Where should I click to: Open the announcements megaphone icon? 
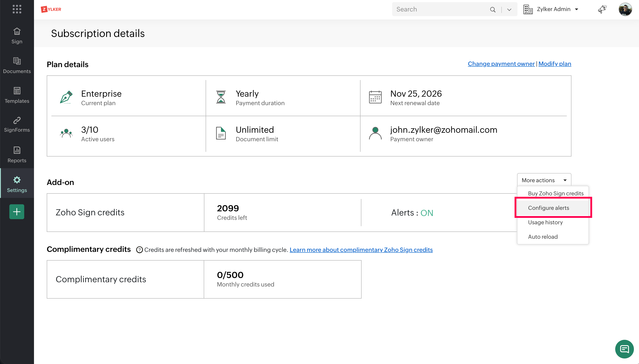point(602,9)
